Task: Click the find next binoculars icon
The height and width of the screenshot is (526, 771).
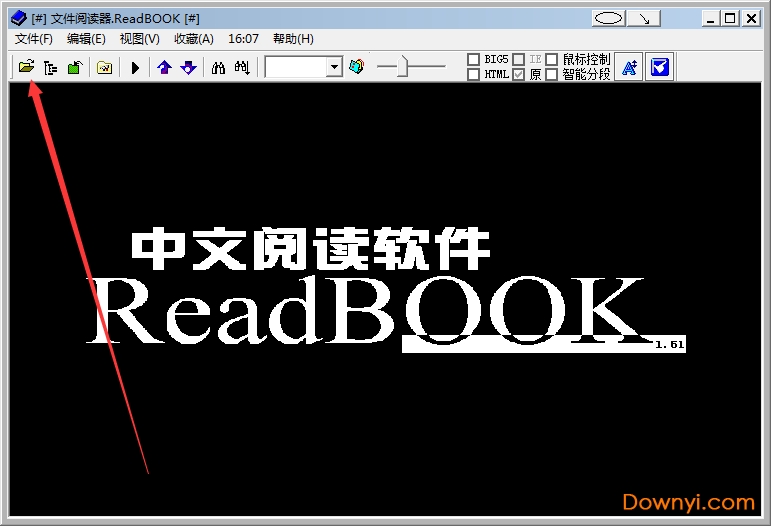Action: tap(241, 67)
